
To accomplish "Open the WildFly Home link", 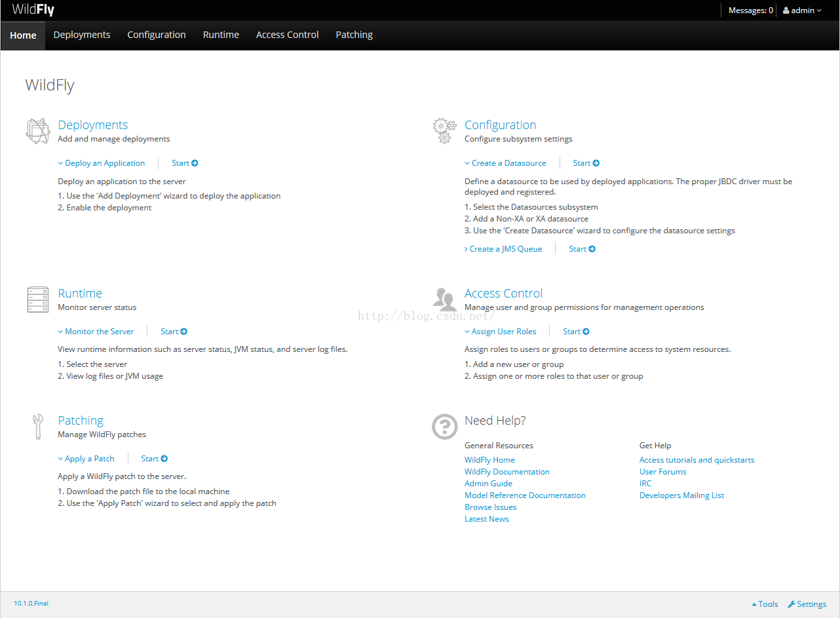I will 489,460.
